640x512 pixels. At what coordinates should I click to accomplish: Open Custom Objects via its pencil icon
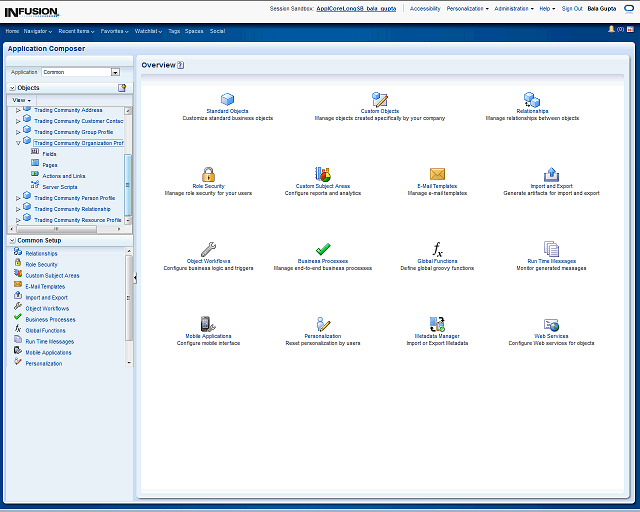coord(380,99)
